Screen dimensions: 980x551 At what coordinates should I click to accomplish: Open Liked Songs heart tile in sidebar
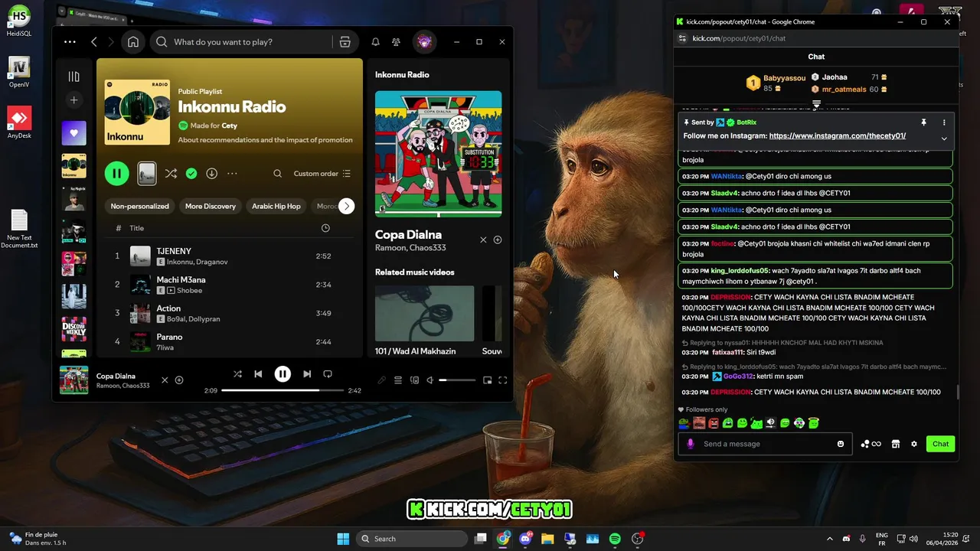tap(73, 133)
